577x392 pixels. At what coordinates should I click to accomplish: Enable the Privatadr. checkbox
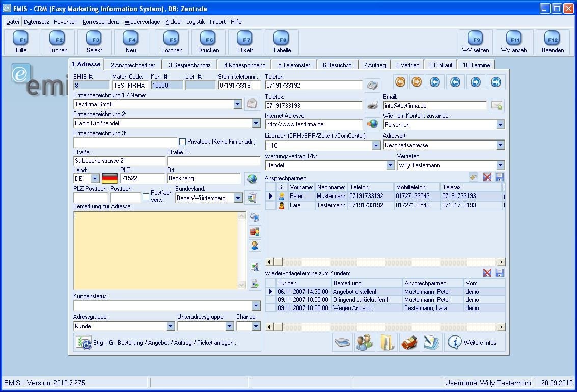tap(182, 142)
